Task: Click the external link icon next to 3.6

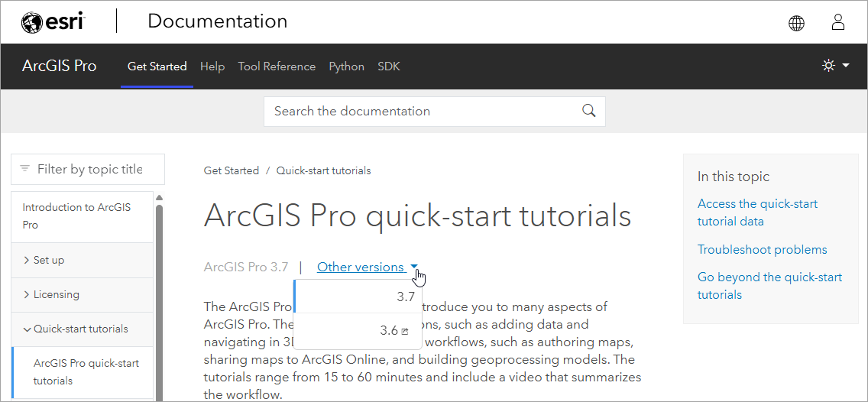Action: point(405,331)
